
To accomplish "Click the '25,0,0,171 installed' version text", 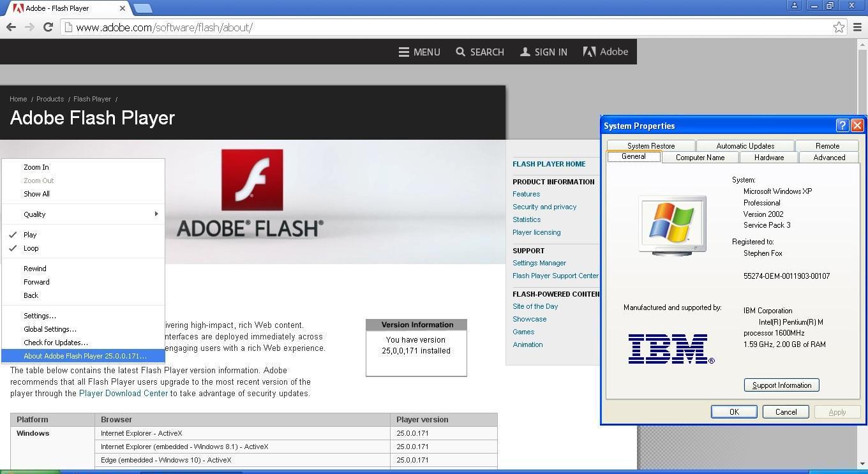I will coord(416,351).
